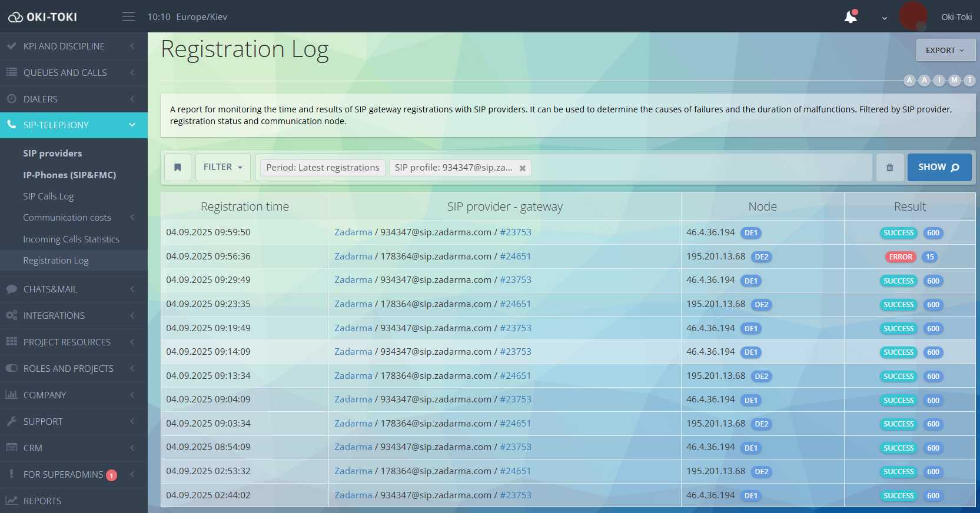Image resolution: width=980 pixels, height=513 pixels.
Task: Open the SIP Calls Log page
Action: click(x=48, y=196)
